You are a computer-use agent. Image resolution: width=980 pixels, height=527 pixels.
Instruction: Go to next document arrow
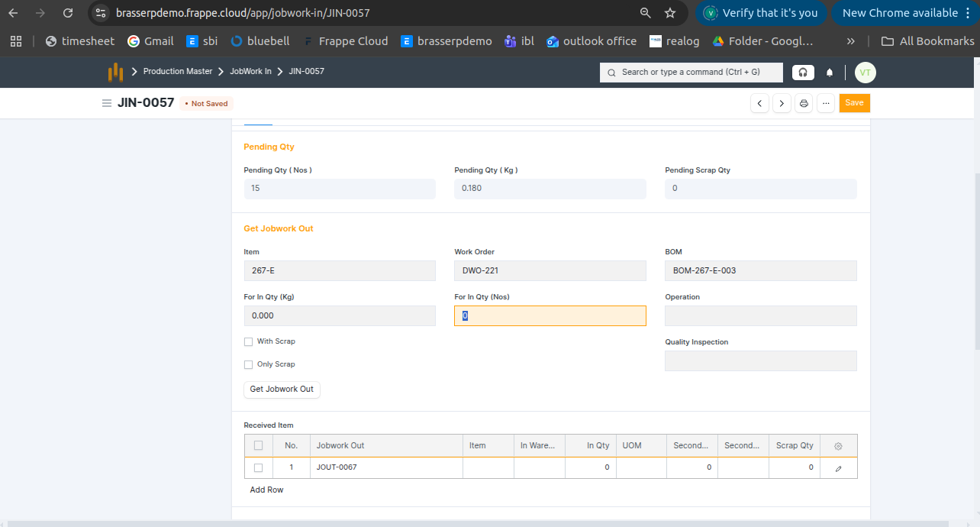pos(782,103)
